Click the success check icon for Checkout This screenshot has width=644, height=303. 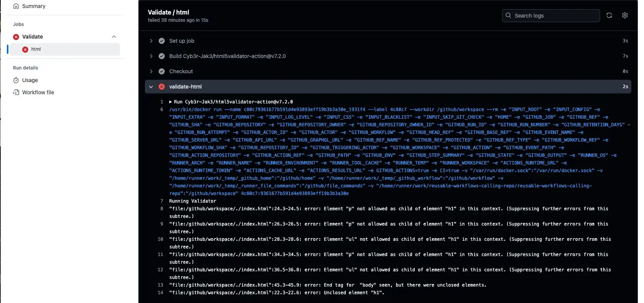[x=162, y=71]
